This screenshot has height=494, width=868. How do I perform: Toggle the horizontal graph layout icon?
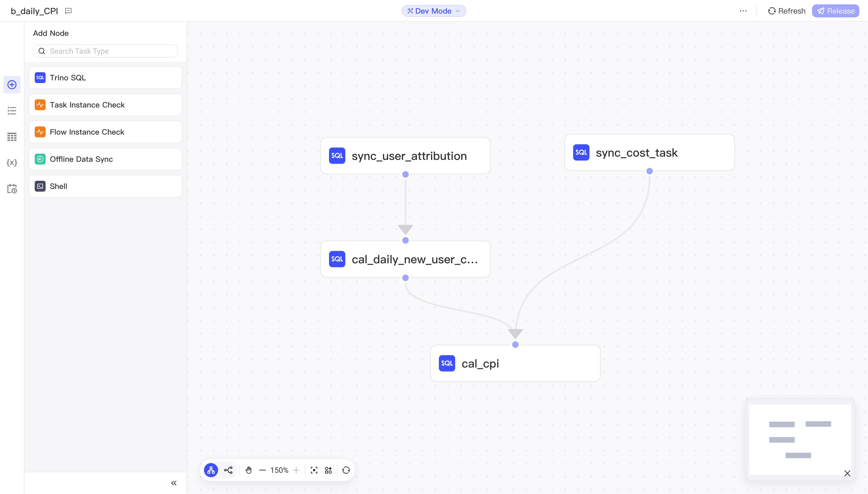(x=228, y=470)
